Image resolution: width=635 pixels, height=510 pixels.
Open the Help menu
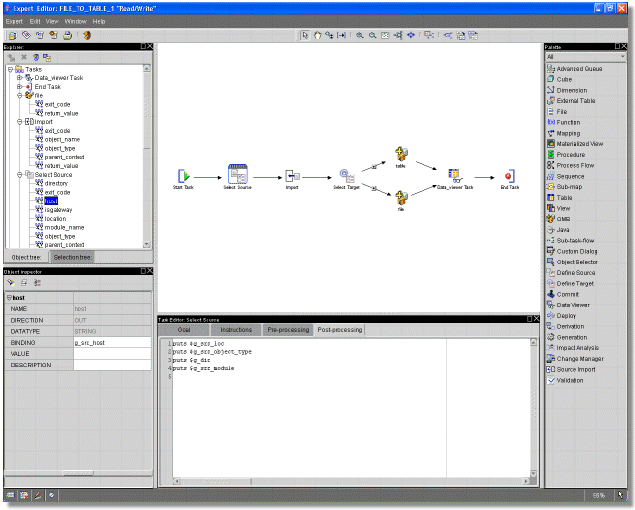click(99, 21)
